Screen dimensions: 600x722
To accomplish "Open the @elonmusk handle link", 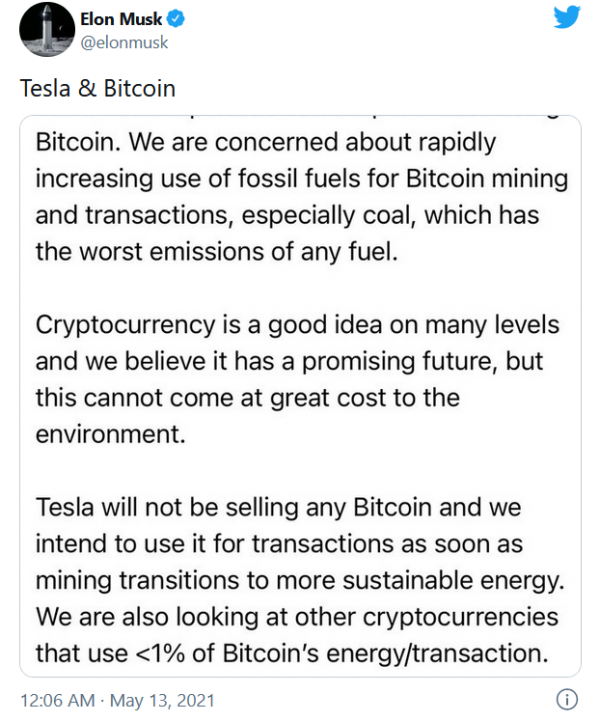I will (x=124, y=43).
